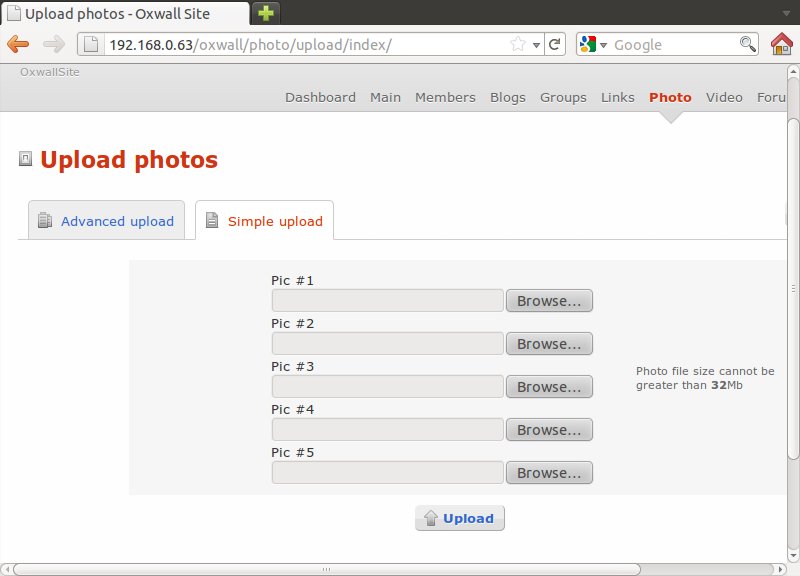Click the Pic #2 file field
Screen dimensions: 800x576
click(x=388, y=343)
